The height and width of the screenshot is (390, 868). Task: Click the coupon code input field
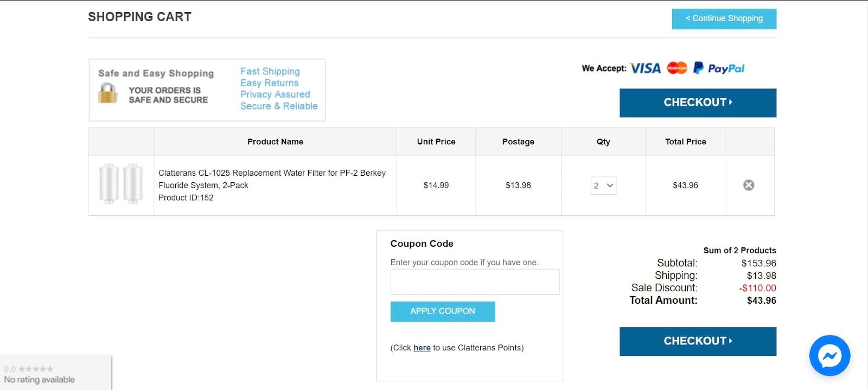pyautogui.click(x=475, y=282)
